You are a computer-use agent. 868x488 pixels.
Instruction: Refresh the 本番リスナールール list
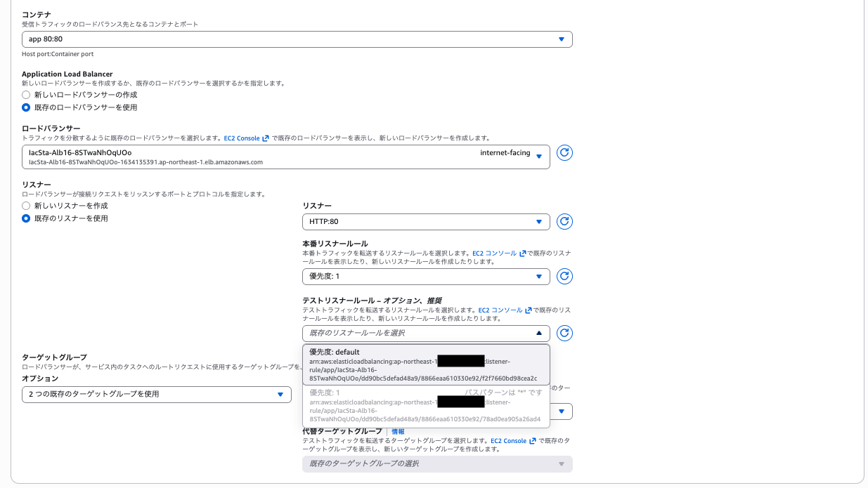point(564,277)
